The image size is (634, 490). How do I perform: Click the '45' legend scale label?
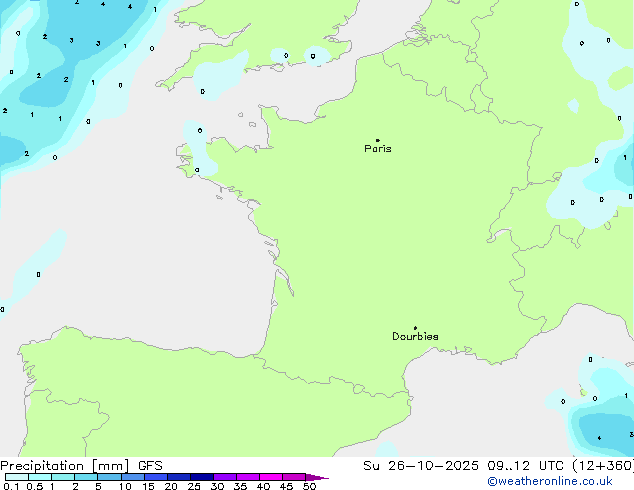(286, 486)
